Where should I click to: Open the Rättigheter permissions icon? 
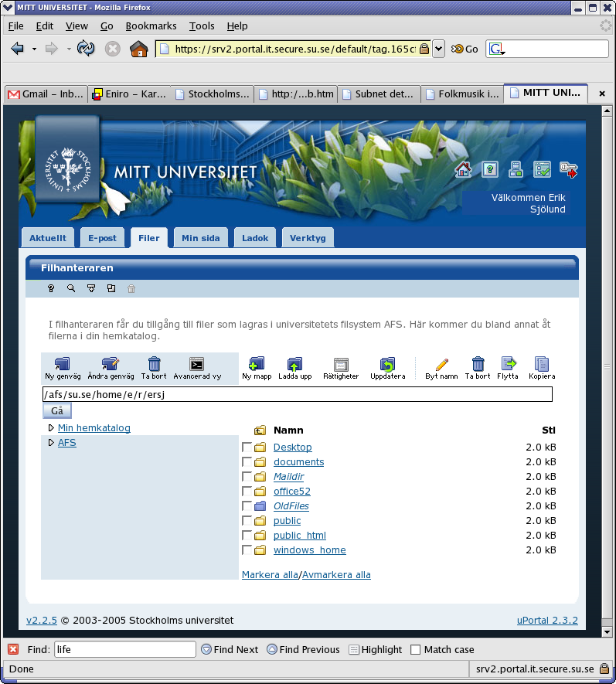click(341, 364)
